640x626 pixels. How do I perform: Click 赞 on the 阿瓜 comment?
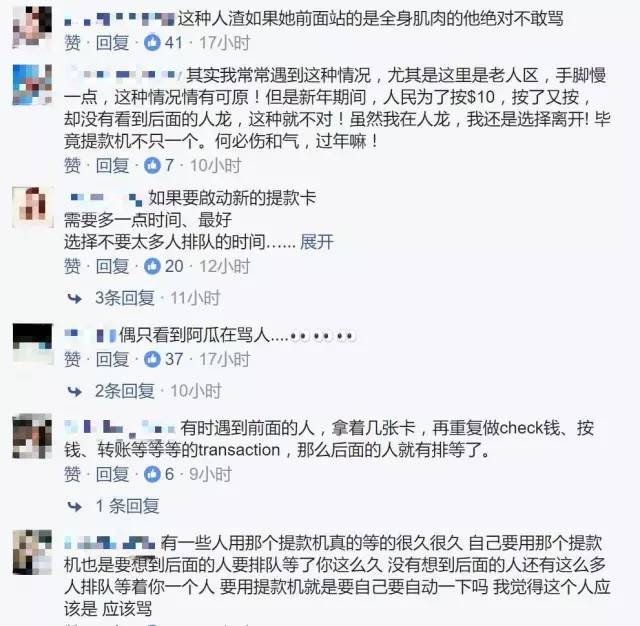coord(72,359)
